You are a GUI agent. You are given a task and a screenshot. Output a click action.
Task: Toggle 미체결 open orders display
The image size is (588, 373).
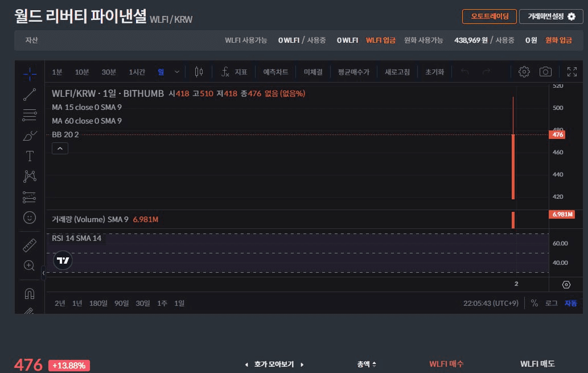[x=313, y=72]
